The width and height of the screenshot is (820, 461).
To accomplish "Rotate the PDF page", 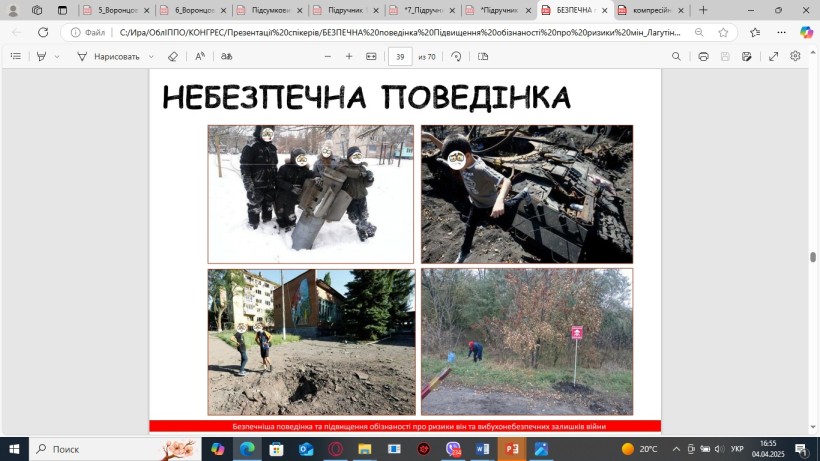I will tap(456, 56).
